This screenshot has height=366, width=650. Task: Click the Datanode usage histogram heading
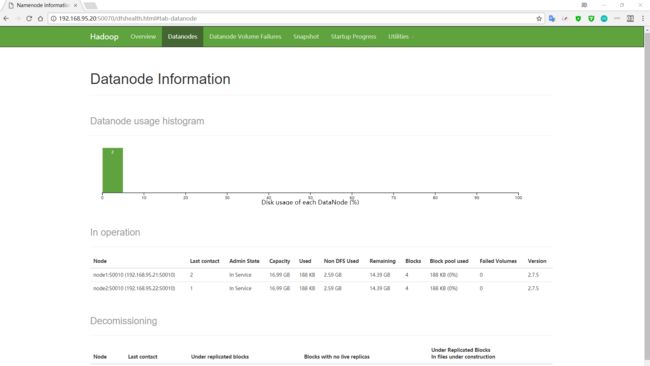tap(147, 121)
